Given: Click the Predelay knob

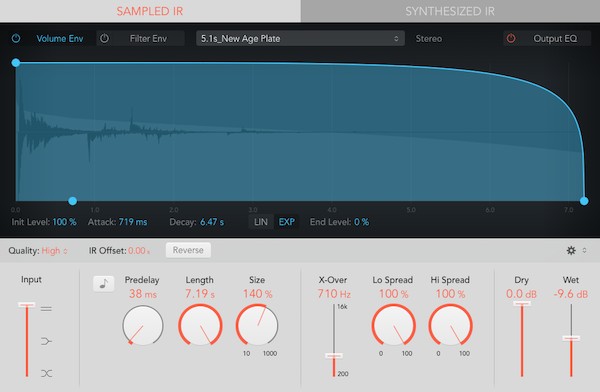Looking at the screenshot, I should click(x=143, y=326).
